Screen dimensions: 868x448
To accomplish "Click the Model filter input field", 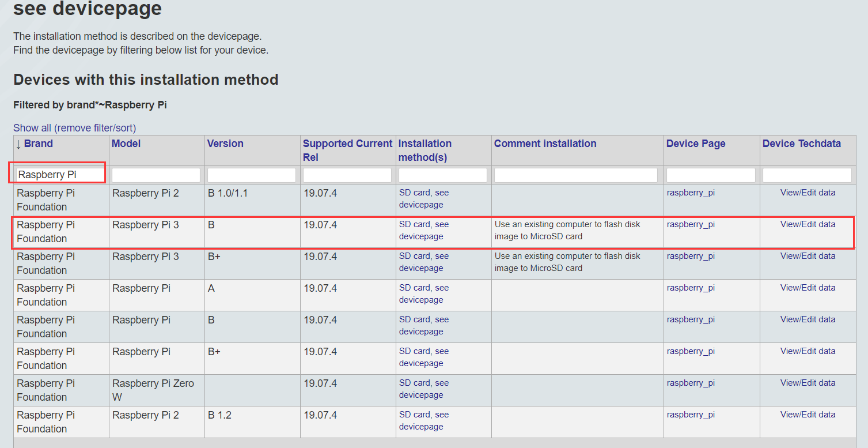I will click(156, 175).
